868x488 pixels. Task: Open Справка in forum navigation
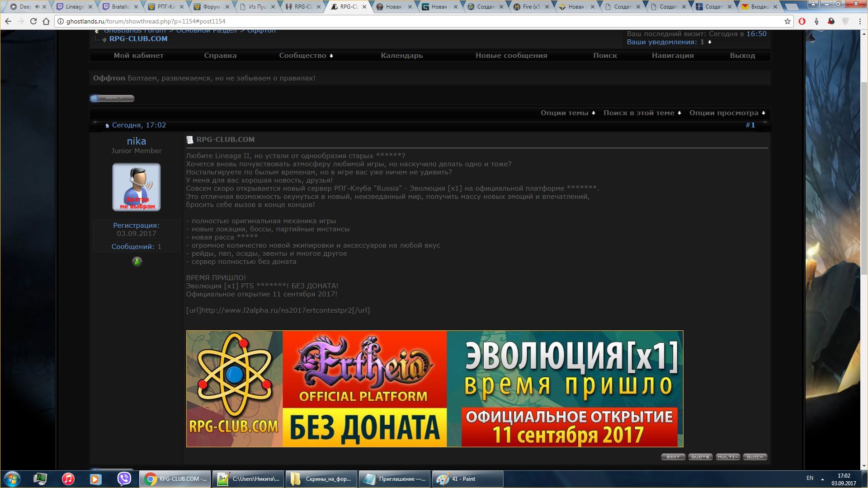220,56
